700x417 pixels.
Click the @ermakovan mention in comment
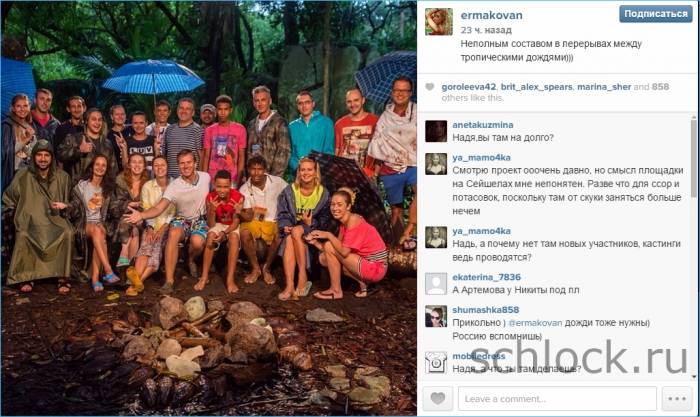click(535, 323)
